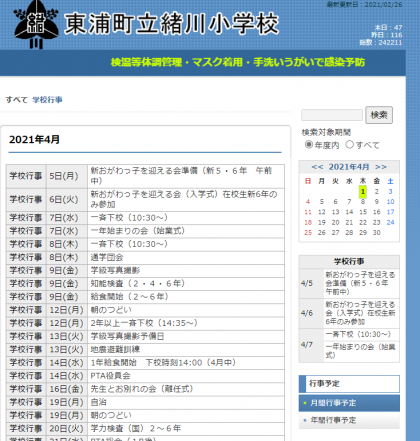Select the 年度内 radio button
This screenshot has height=441, width=420.
pyautogui.click(x=309, y=145)
